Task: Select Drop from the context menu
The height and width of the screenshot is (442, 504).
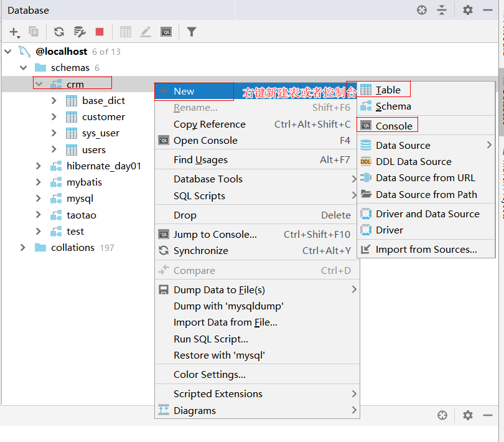Action: [257, 215]
